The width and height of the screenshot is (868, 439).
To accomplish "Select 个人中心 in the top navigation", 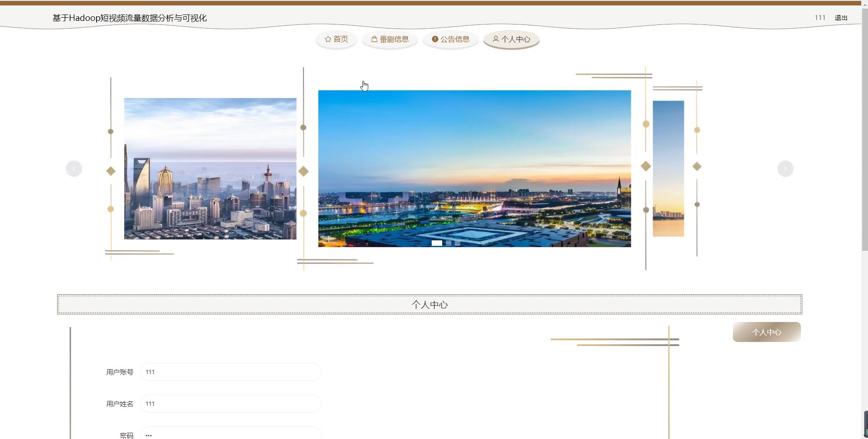I will [x=512, y=39].
